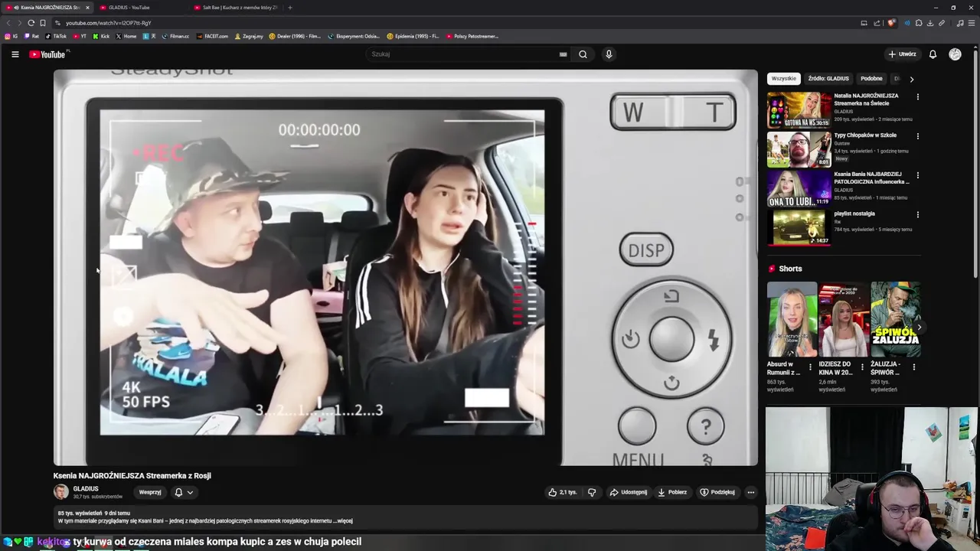Open GLADIUS channel name link
980x551 pixels.
tap(86, 488)
